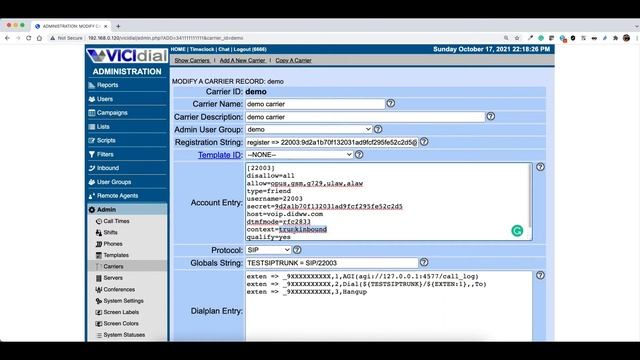Show help for Admin User Group

click(x=378, y=129)
